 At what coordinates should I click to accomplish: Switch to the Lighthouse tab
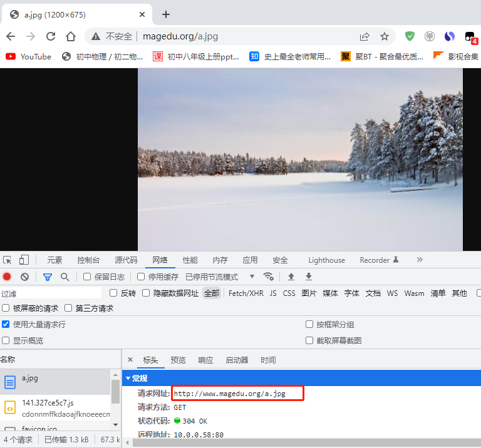click(x=327, y=260)
